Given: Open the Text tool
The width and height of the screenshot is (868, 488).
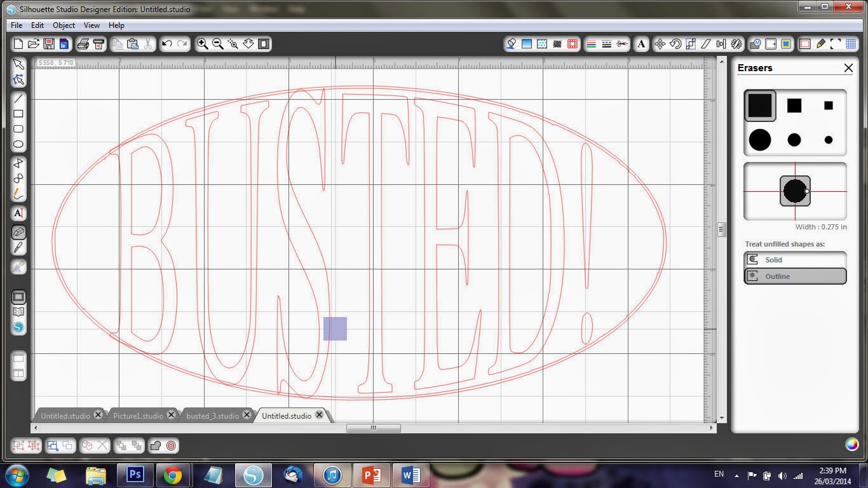Looking at the screenshot, I should (18, 213).
